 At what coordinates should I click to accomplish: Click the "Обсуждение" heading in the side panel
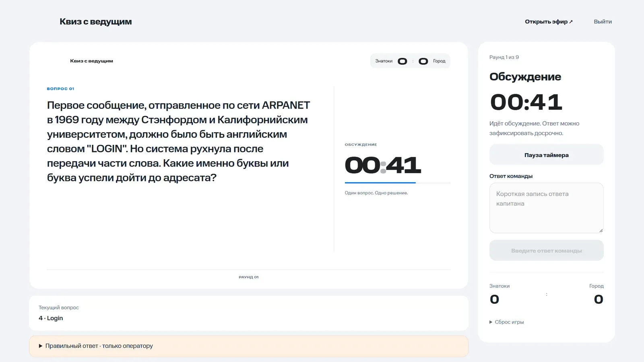[525, 77]
